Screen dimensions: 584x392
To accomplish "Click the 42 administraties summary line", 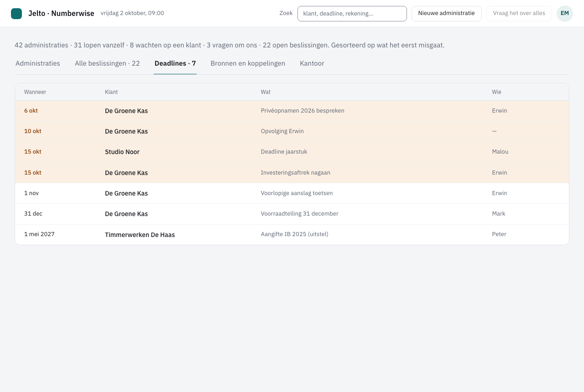I will 229,45.
